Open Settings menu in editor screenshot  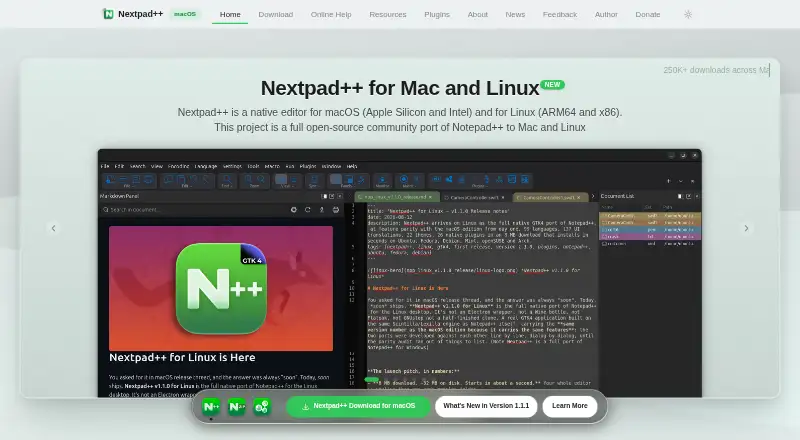coord(232,166)
